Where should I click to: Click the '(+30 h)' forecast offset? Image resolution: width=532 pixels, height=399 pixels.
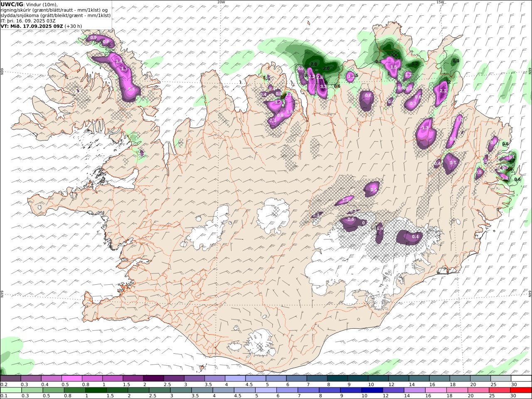coord(73,26)
